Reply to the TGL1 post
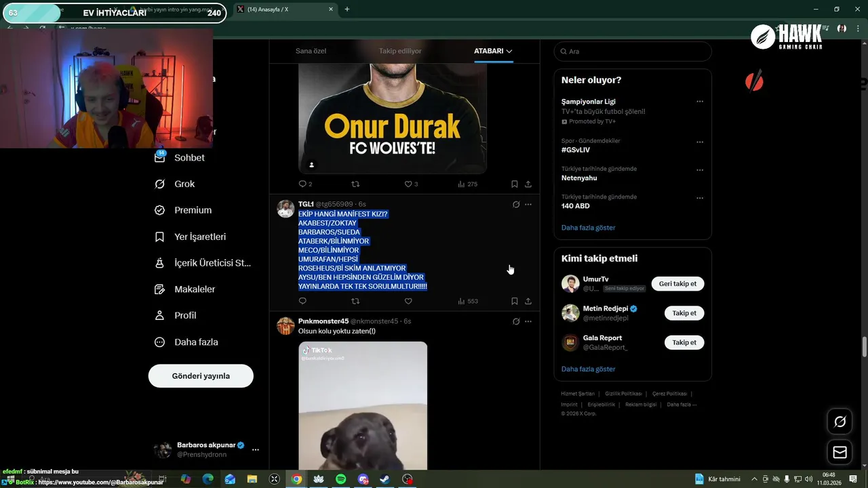The height and width of the screenshot is (488, 868). [x=302, y=301]
